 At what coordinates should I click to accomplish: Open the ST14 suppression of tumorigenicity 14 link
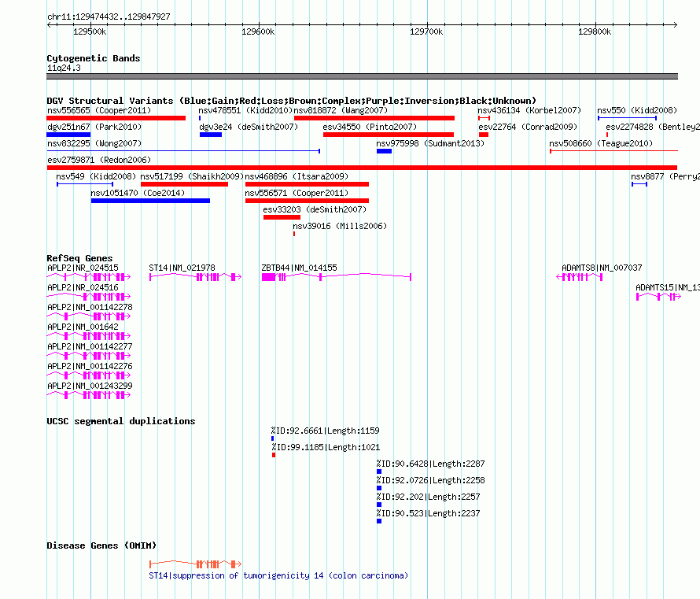[x=278, y=575]
